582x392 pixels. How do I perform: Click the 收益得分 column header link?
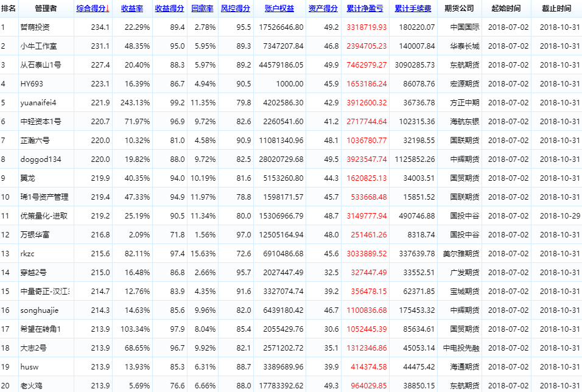[x=170, y=9]
